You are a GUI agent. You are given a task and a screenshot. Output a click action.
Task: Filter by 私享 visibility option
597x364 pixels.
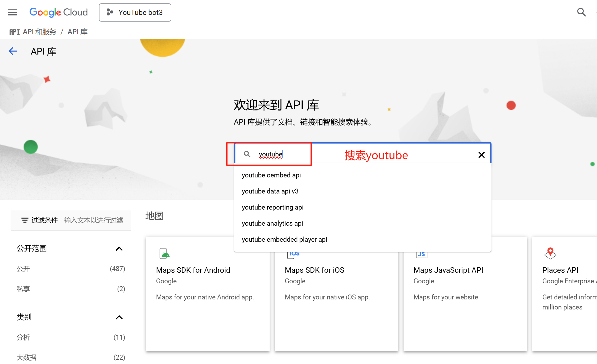coord(23,289)
